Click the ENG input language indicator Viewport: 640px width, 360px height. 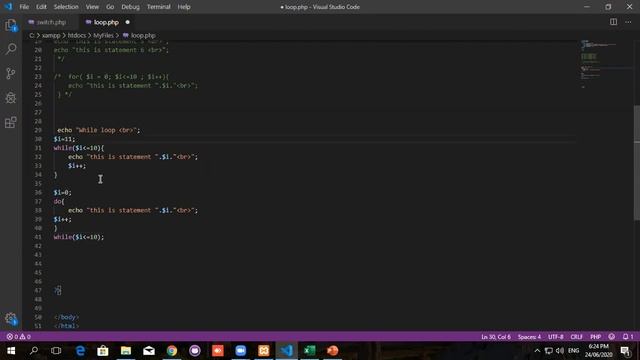point(573,351)
